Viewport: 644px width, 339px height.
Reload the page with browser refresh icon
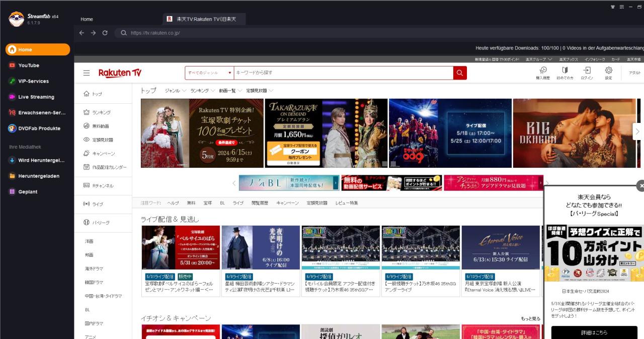click(x=105, y=33)
